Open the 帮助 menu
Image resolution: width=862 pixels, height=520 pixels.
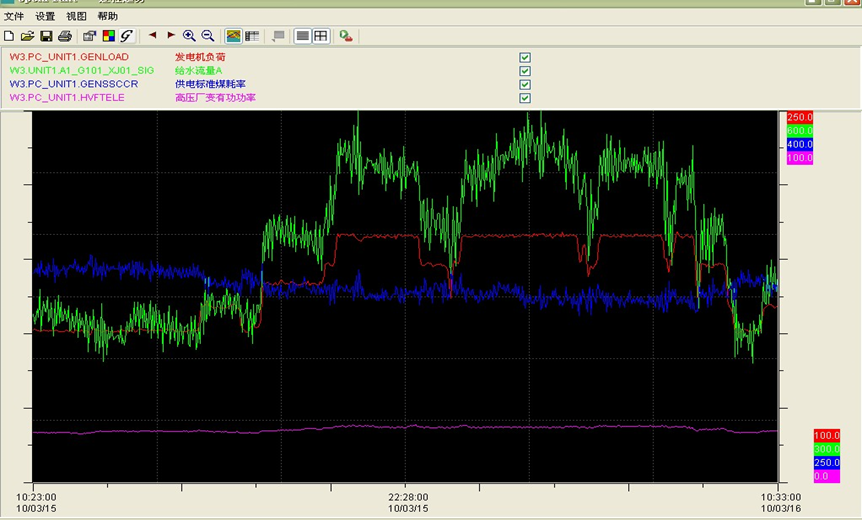click(108, 16)
